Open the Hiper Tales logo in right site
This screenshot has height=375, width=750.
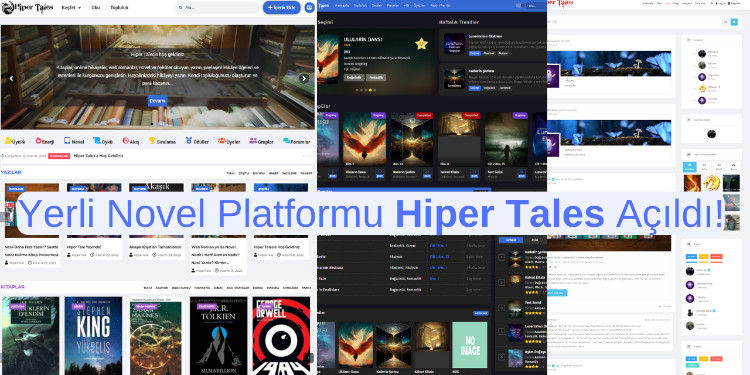pos(560,3)
